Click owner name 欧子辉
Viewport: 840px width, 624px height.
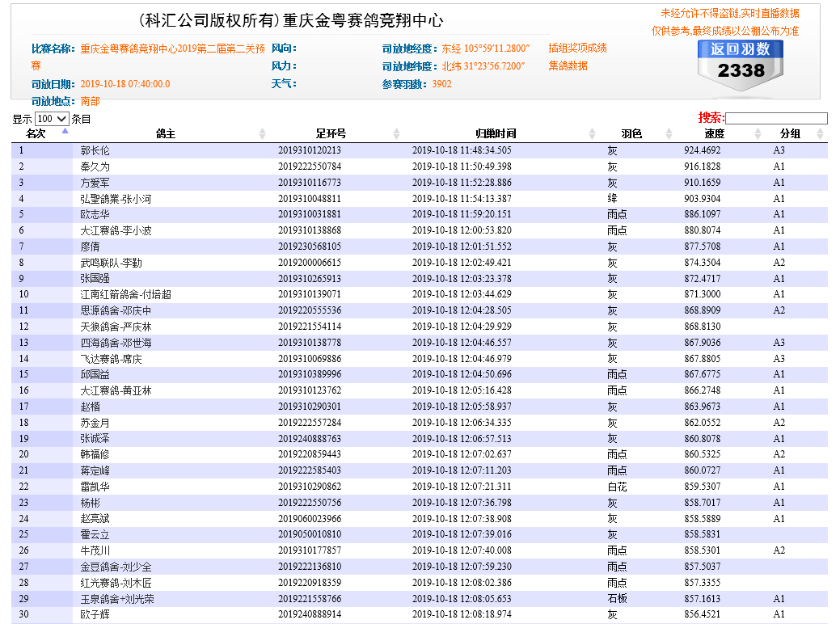tap(95, 613)
